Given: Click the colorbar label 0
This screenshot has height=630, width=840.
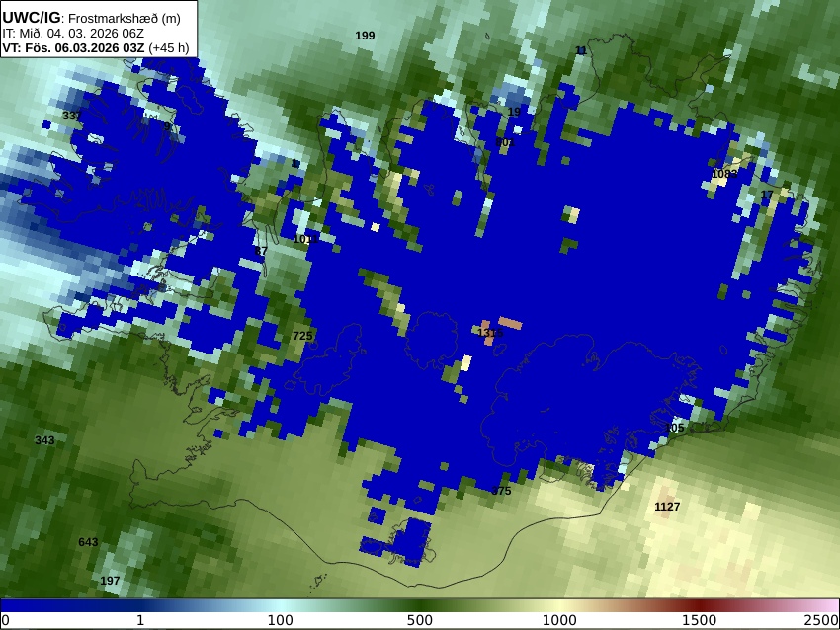Looking at the screenshot, I should (5, 621).
